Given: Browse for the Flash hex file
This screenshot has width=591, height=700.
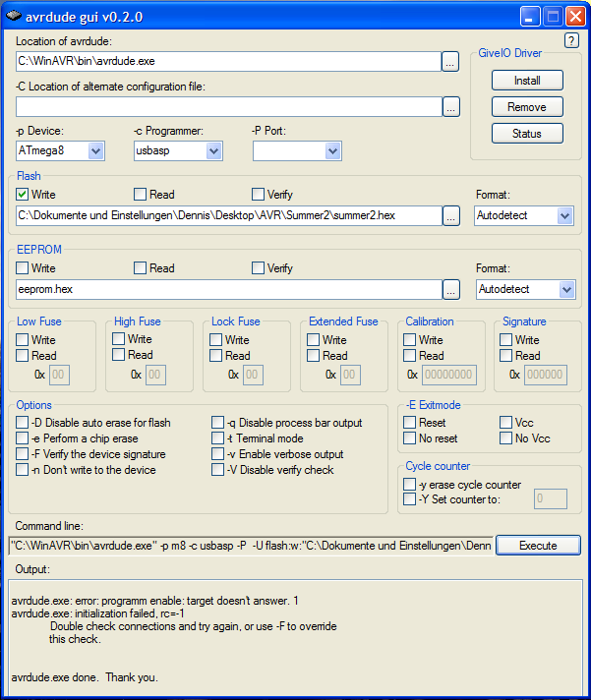Looking at the screenshot, I should click(450, 216).
